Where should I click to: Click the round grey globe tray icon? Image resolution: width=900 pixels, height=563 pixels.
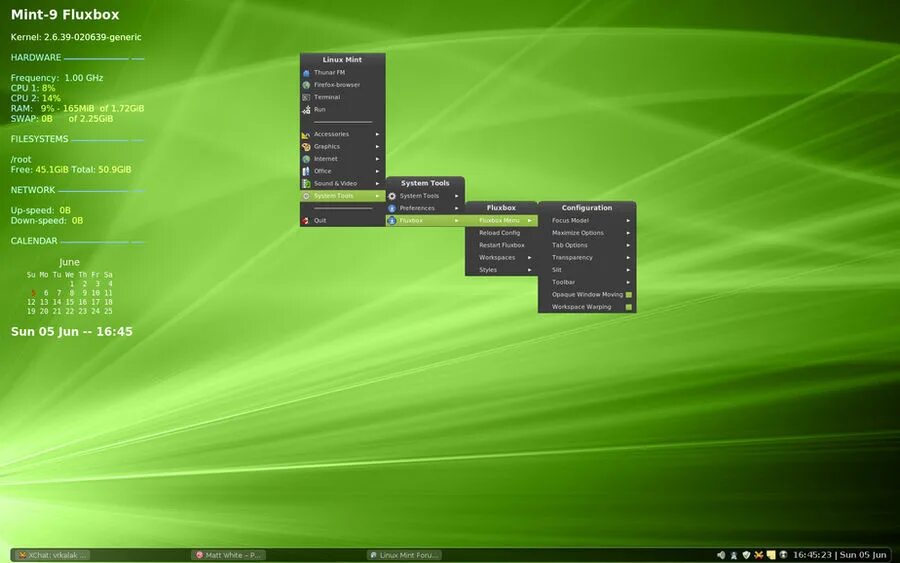tap(783, 555)
